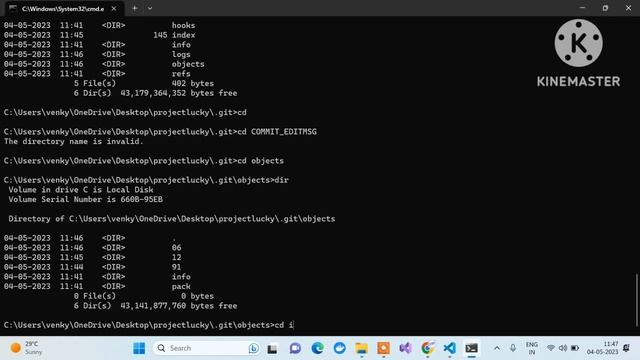This screenshot has width=640, height=360.
Task: Open Bing chat icon in search box
Action: pyautogui.click(x=253, y=348)
